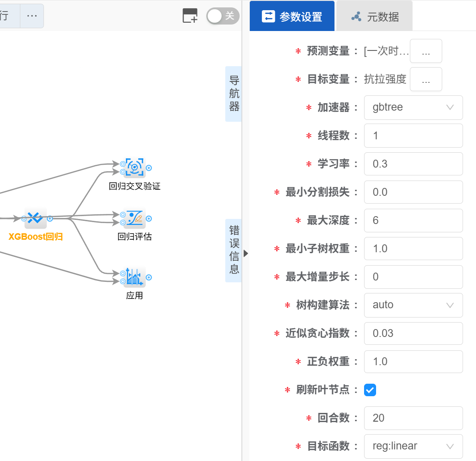Select the 回归评估 node icon
The height and width of the screenshot is (461, 476).
135,218
